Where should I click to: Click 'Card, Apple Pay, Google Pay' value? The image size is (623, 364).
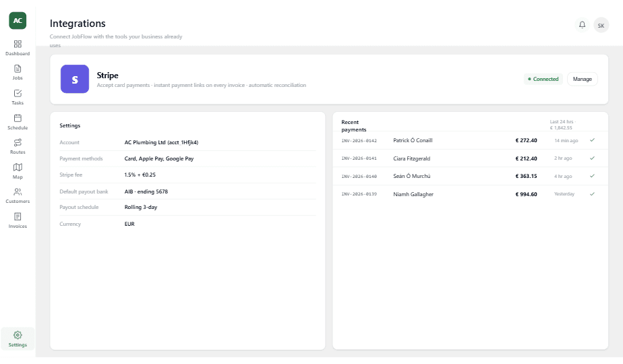159,158
